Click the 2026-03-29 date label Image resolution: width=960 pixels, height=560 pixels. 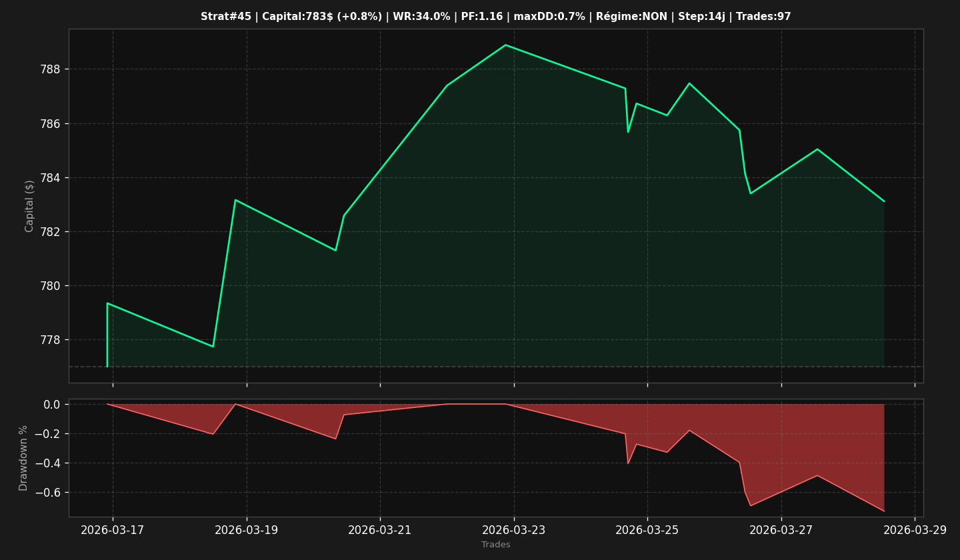(915, 530)
